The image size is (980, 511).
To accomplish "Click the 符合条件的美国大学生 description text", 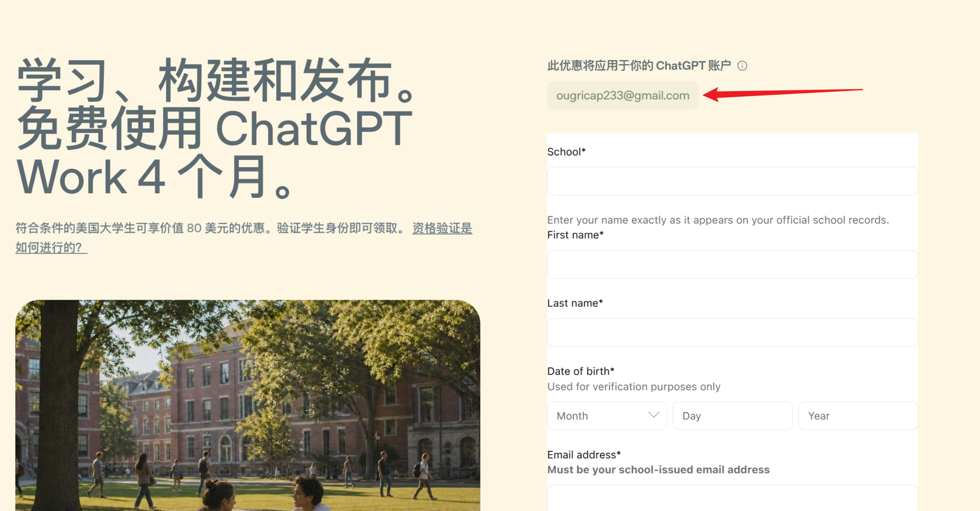I will point(212,228).
